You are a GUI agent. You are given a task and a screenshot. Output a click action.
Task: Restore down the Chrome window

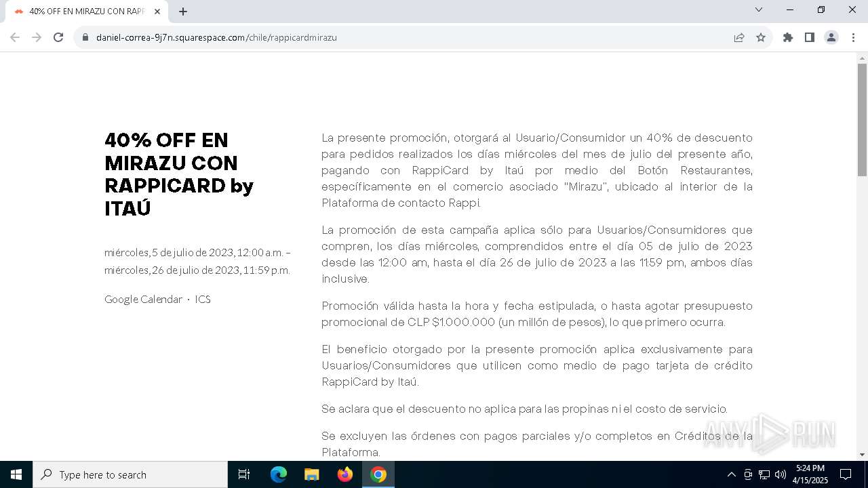821,9
